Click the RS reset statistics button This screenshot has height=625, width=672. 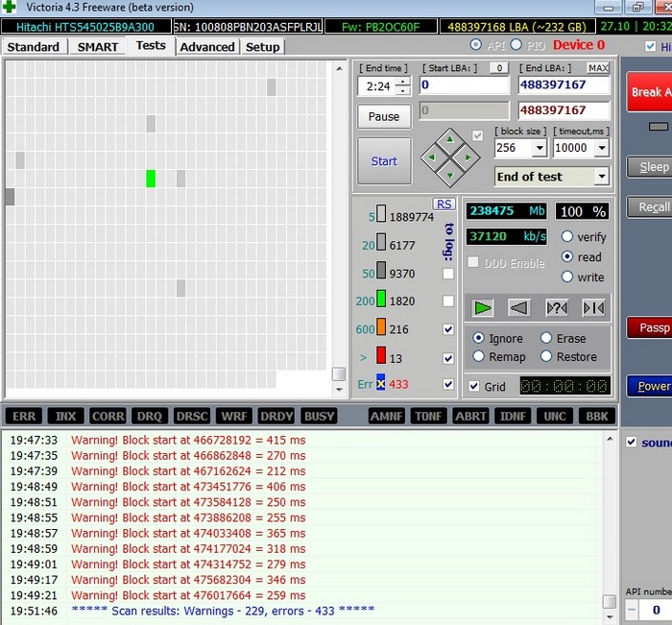click(444, 204)
